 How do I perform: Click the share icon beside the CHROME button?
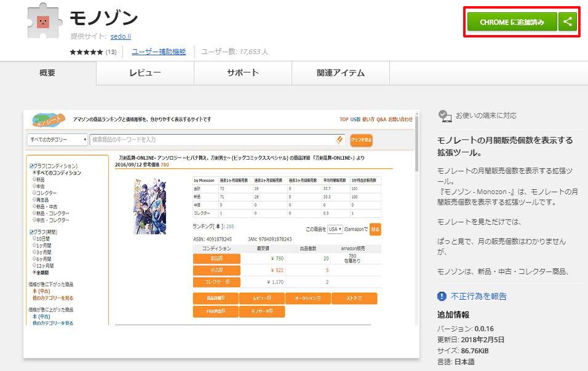point(567,21)
